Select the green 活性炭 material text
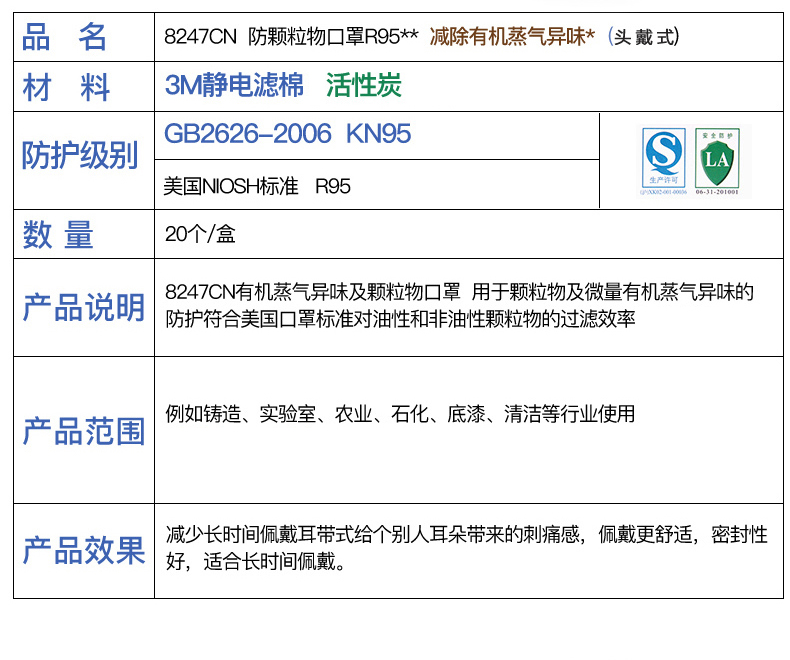This screenshot has width=790, height=660. [x=363, y=87]
